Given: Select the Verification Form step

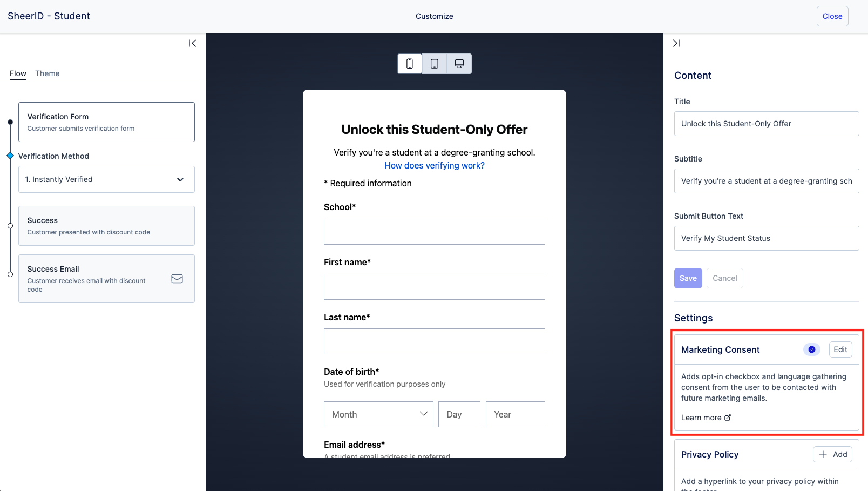Looking at the screenshot, I should pos(106,122).
